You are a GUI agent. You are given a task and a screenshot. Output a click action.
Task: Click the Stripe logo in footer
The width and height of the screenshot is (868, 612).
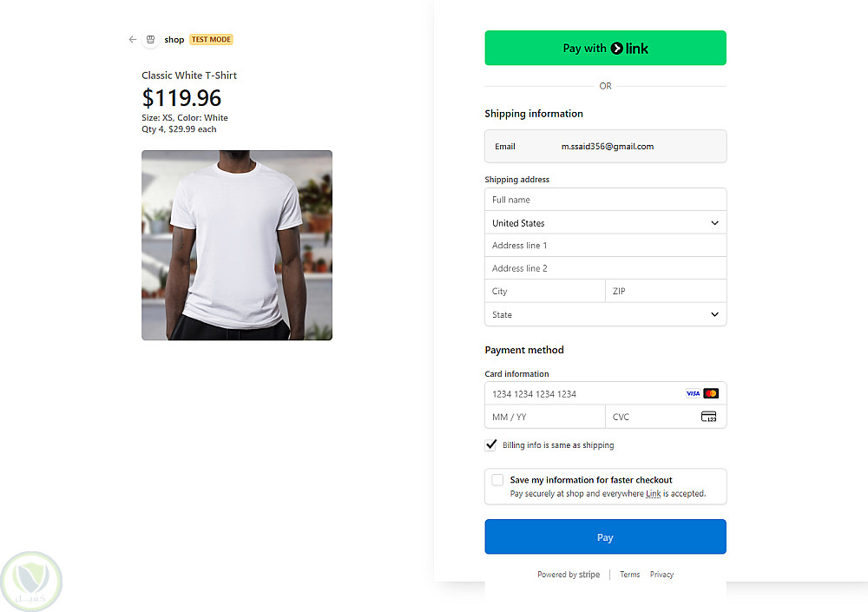tap(589, 575)
